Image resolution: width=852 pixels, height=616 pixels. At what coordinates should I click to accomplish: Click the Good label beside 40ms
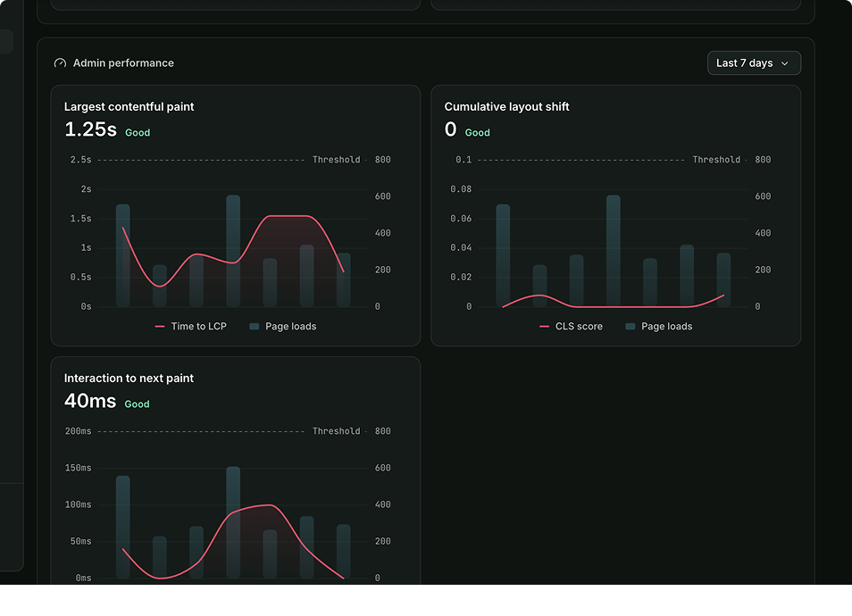(x=137, y=404)
